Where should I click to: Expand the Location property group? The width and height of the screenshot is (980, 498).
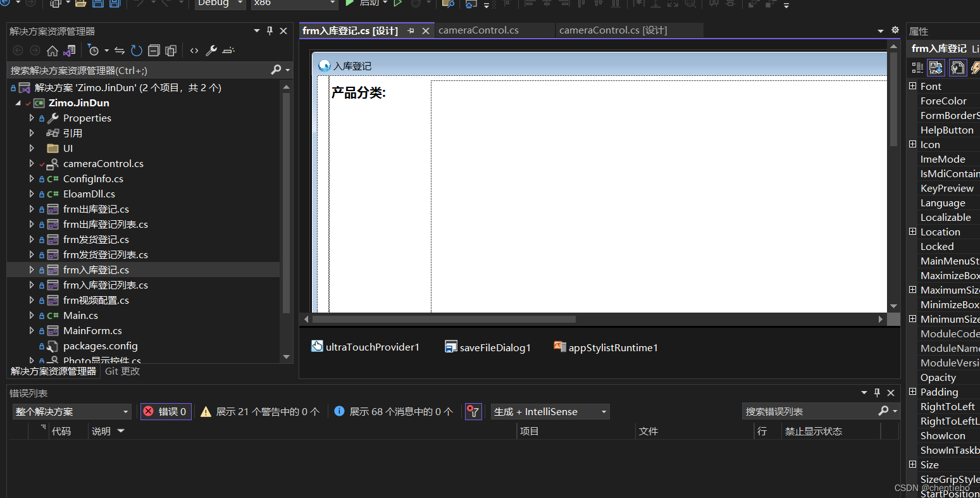pos(912,232)
